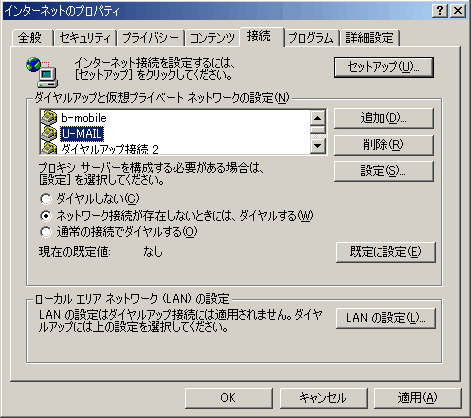Choose 通常の接続でダイヤルする radio button
Screen dimensions: 471x418
(46, 232)
